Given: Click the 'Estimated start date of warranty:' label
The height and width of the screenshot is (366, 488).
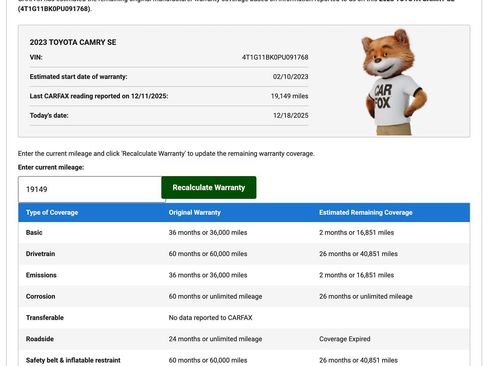Looking at the screenshot, I should pos(78,77).
